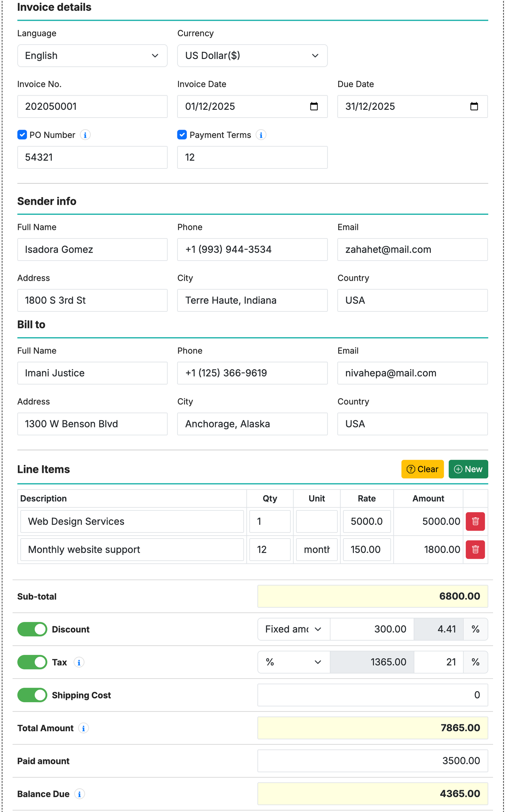Open the Currency dropdown
The image size is (505, 812).
pyautogui.click(x=252, y=56)
